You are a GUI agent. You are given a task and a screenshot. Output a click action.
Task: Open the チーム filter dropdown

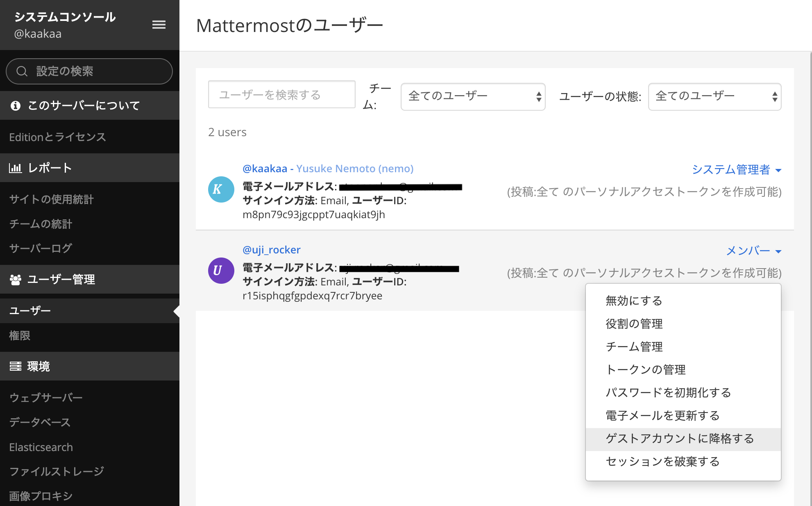473,97
